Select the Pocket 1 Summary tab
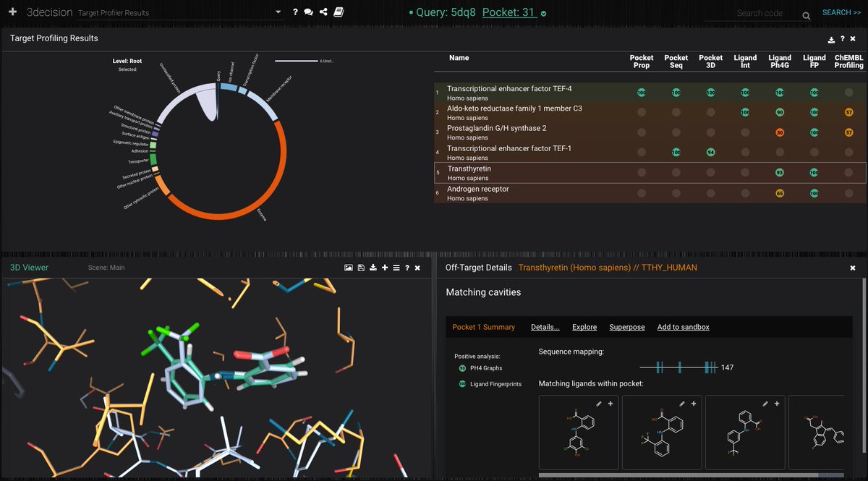Image resolution: width=868 pixels, height=481 pixels. 484,327
